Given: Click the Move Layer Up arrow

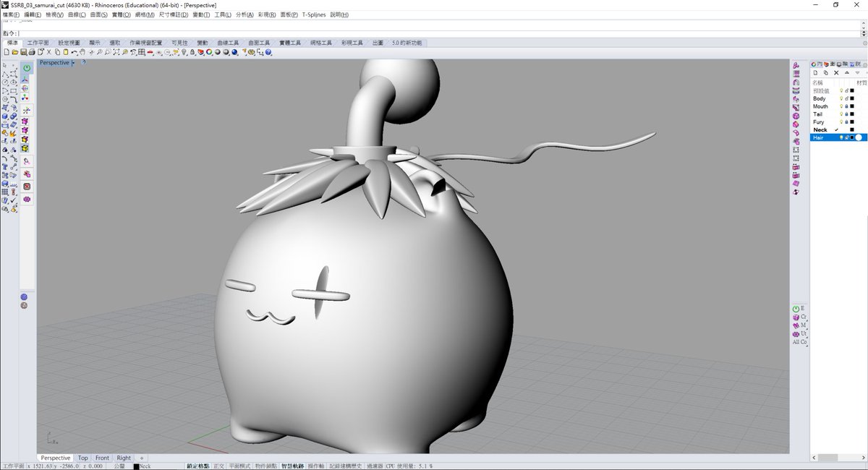Looking at the screenshot, I should pyautogui.click(x=846, y=72).
